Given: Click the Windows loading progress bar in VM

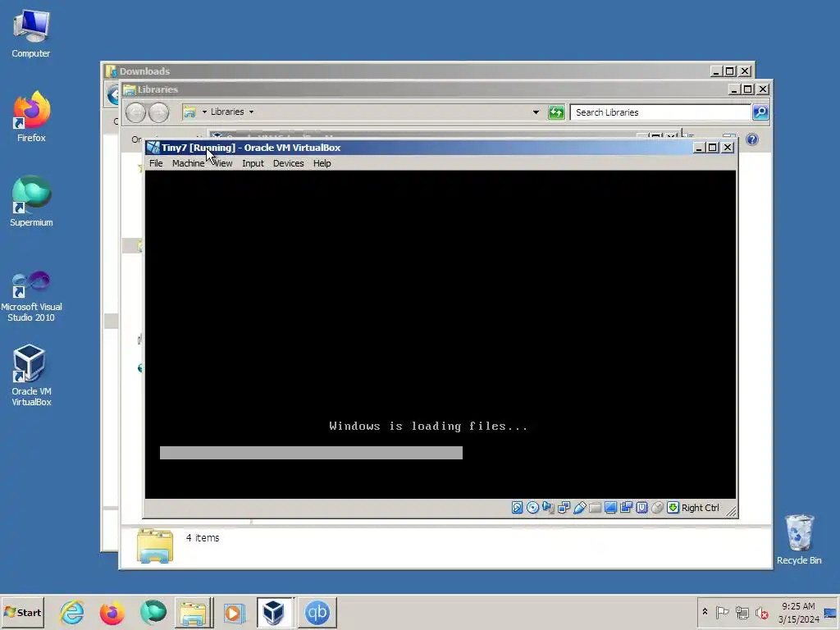Looking at the screenshot, I should [311, 453].
